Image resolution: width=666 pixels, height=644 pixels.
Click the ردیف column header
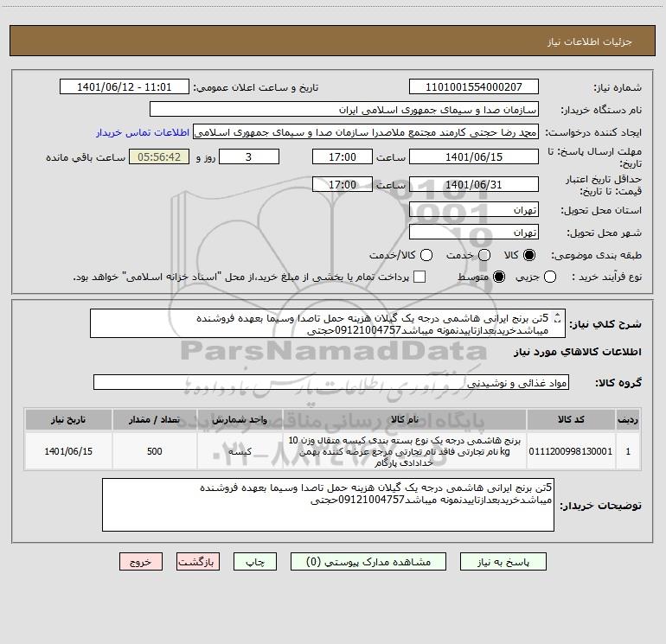628,419
